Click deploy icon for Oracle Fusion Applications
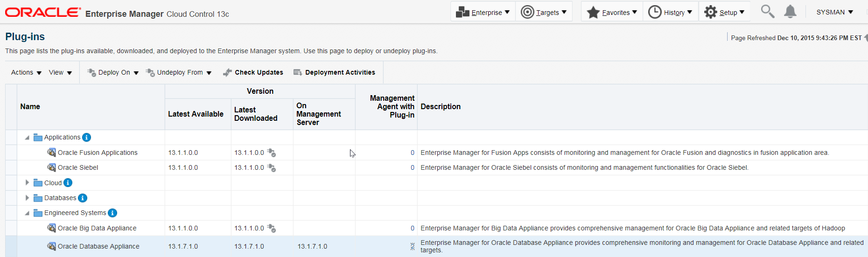 click(272, 153)
